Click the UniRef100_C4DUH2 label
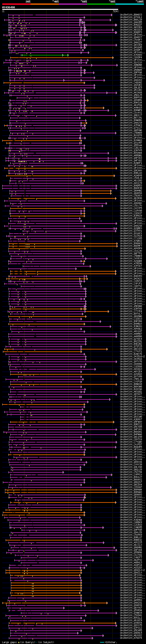The image size is (146, 644). (x=131, y=82)
